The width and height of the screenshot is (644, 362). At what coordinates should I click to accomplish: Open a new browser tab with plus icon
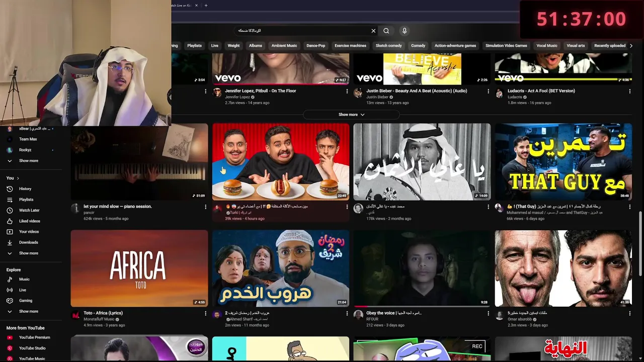coord(206,6)
